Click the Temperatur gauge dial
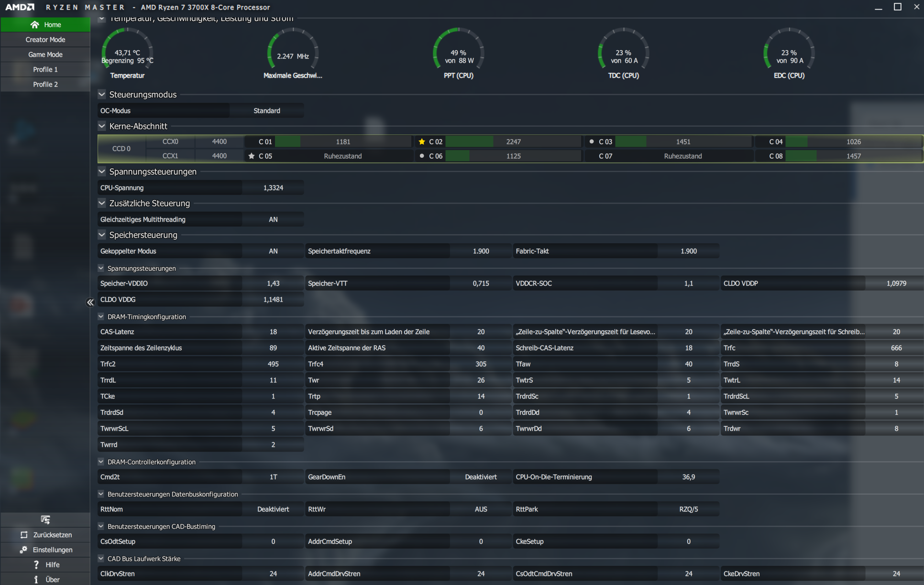Screen dimensions: 924x585 [127, 52]
